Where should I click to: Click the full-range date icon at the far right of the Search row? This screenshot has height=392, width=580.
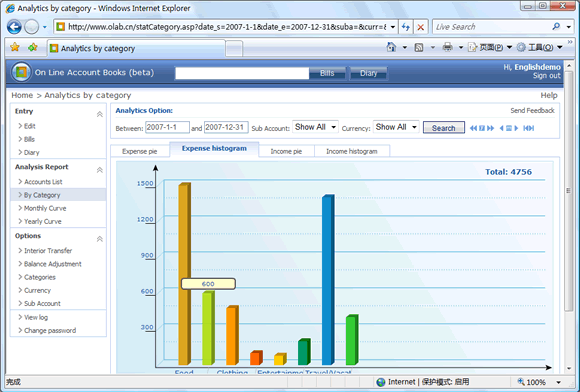tap(529, 128)
